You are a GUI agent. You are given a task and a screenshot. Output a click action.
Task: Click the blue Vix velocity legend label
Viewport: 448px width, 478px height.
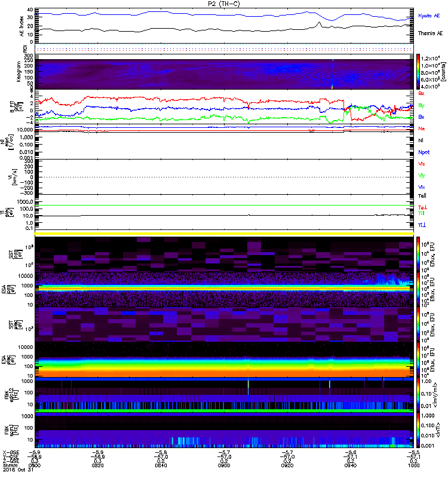422,187
